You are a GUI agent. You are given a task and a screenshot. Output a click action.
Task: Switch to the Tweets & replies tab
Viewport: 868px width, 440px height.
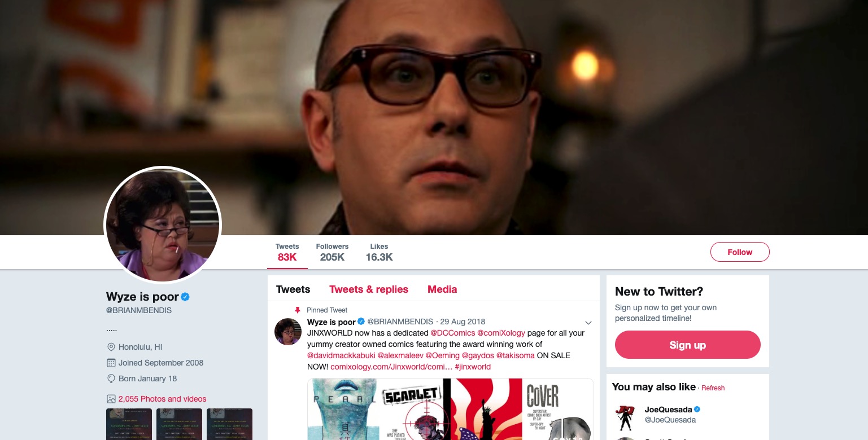(x=369, y=289)
